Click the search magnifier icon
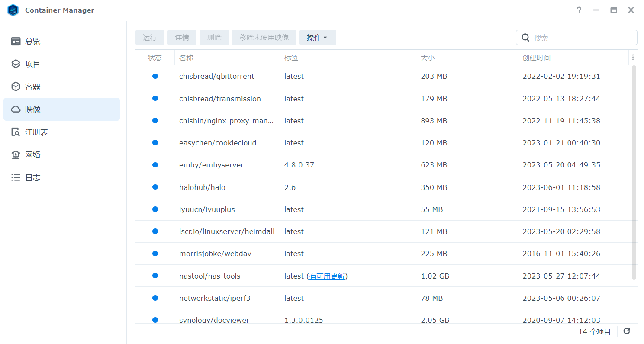Screen dimensions: 644x344 tap(525, 38)
